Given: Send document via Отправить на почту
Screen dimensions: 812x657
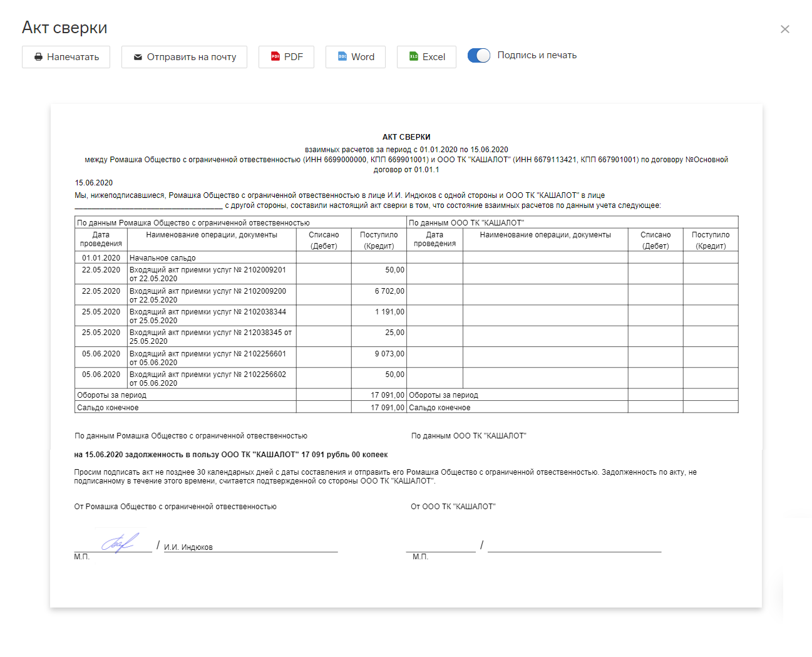Looking at the screenshot, I should coord(184,57).
